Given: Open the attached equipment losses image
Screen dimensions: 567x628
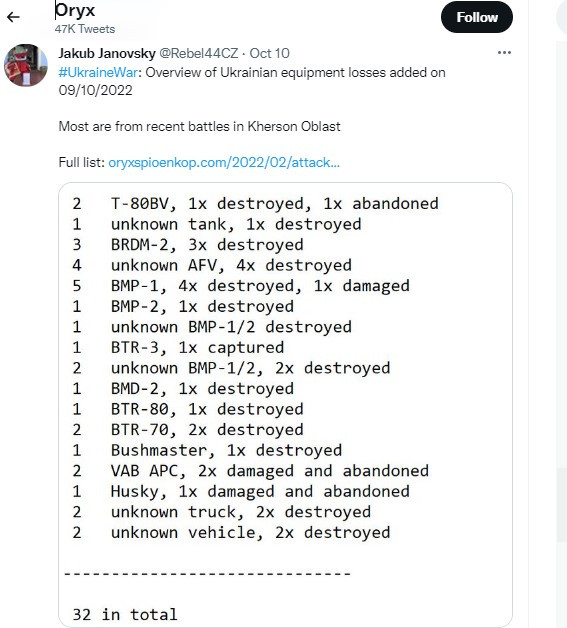Looking at the screenshot, I should (286, 405).
